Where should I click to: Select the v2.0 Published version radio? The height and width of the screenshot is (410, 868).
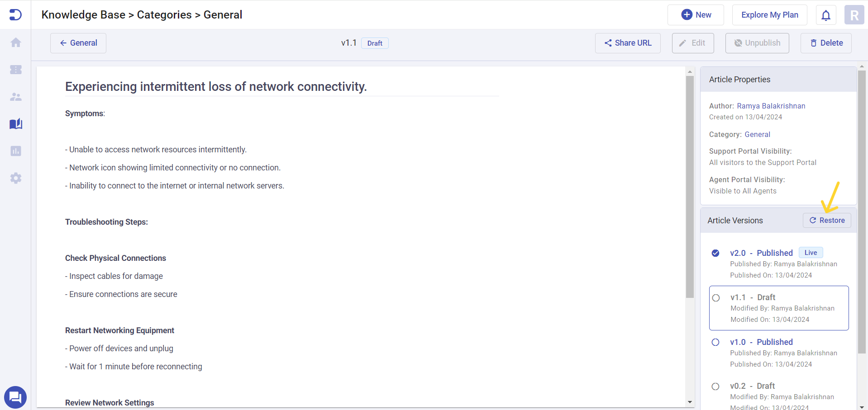(715, 253)
